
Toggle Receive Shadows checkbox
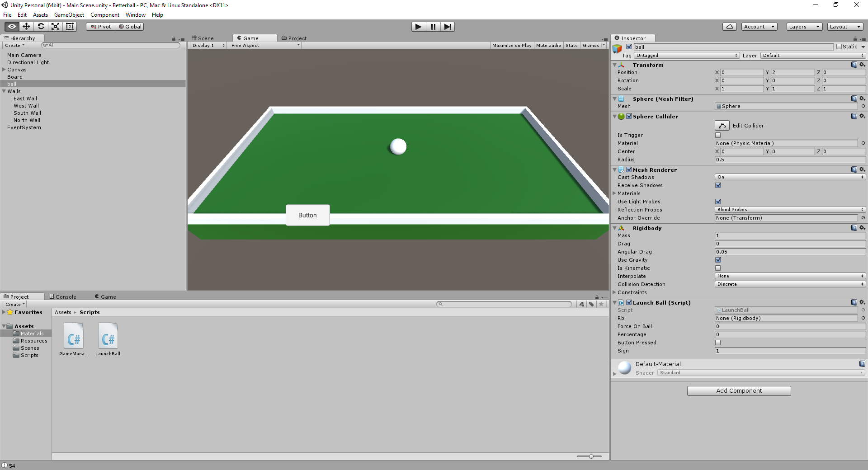coord(718,185)
